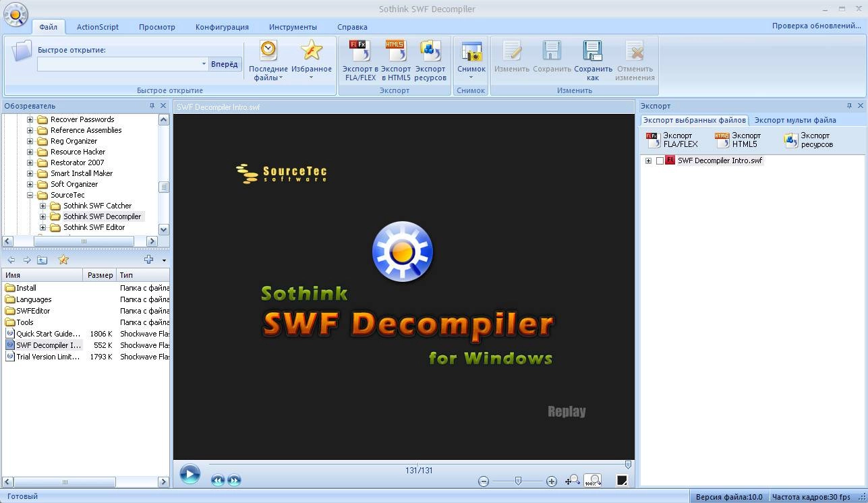Click the previous frame button
This screenshot has height=503, width=868.
(x=217, y=480)
